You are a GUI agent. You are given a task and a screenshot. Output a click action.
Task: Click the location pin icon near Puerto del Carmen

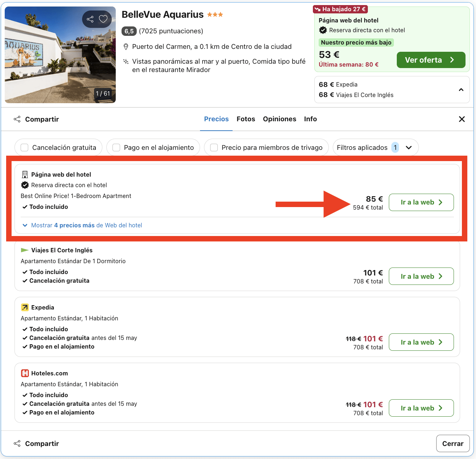click(126, 46)
